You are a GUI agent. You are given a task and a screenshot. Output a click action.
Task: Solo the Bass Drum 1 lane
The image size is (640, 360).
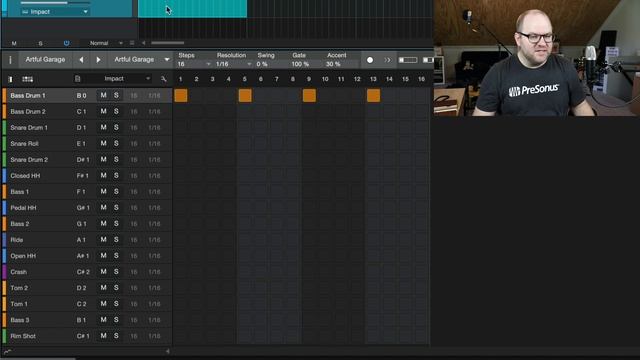pos(116,95)
